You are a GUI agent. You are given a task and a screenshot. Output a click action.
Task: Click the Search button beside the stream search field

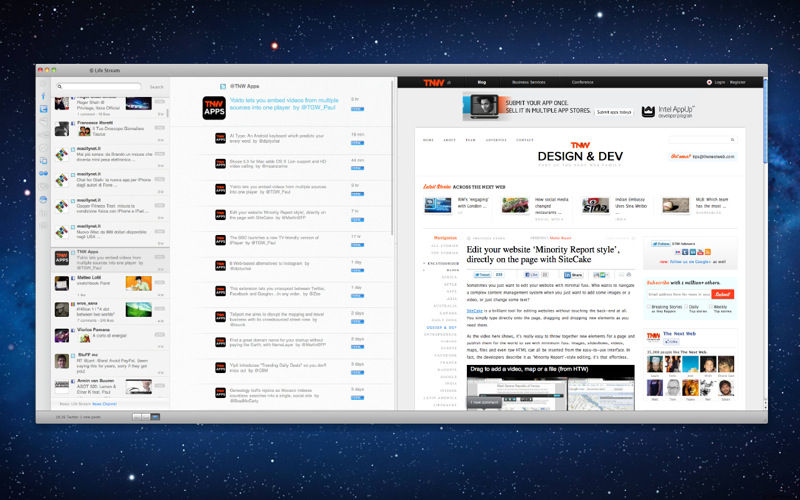tap(156, 87)
